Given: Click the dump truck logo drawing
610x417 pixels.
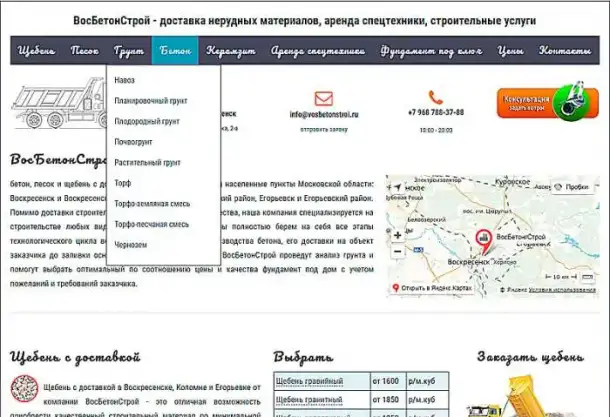Looking at the screenshot, I should click(x=58, y=103).
